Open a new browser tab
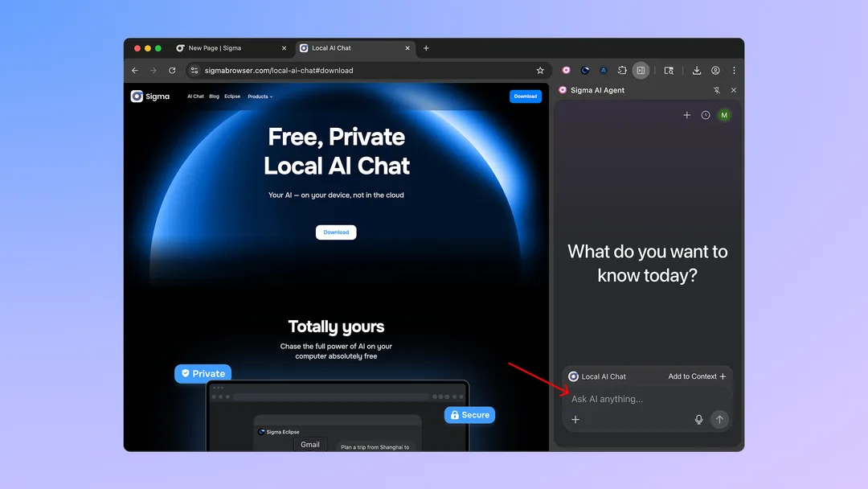The width and height of the screenshot is (868, 489). pos(426,48)
